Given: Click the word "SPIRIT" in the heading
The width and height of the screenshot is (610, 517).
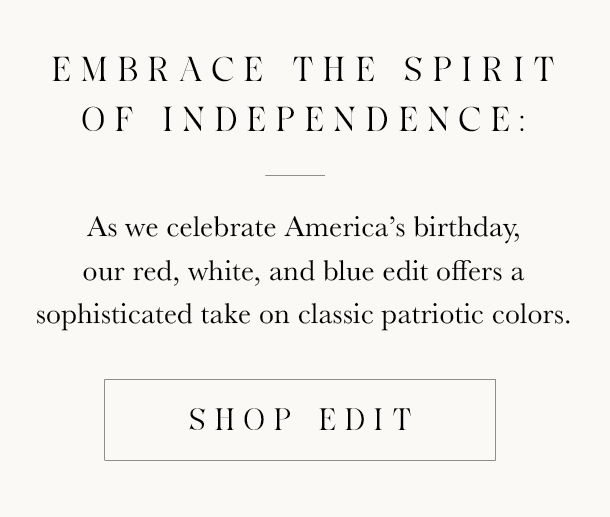Looking at the screenshot, I should [480, 69].
